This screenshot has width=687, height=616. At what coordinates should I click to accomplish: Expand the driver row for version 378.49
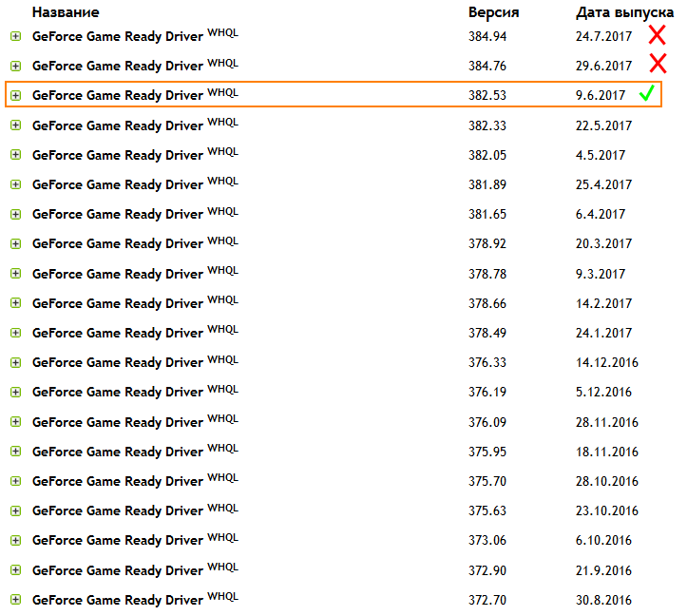pyautogui.click(x=16, y=333)
